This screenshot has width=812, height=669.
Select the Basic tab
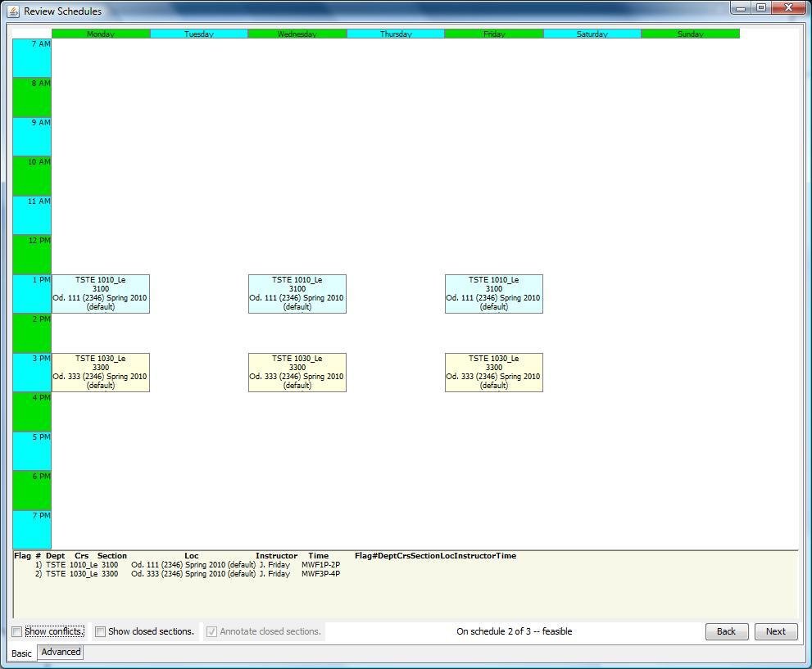(x=21, y=653)
